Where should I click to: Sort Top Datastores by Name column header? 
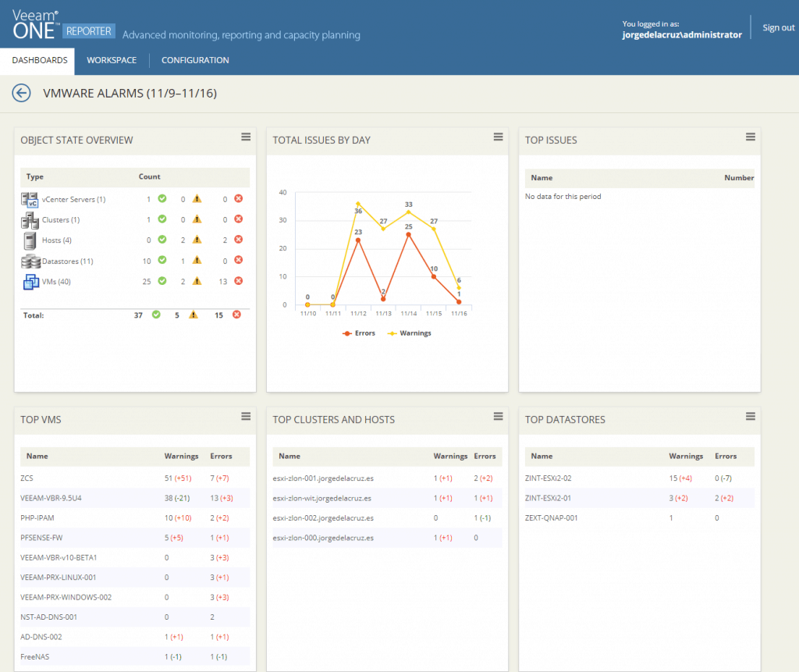click(542, 457)
